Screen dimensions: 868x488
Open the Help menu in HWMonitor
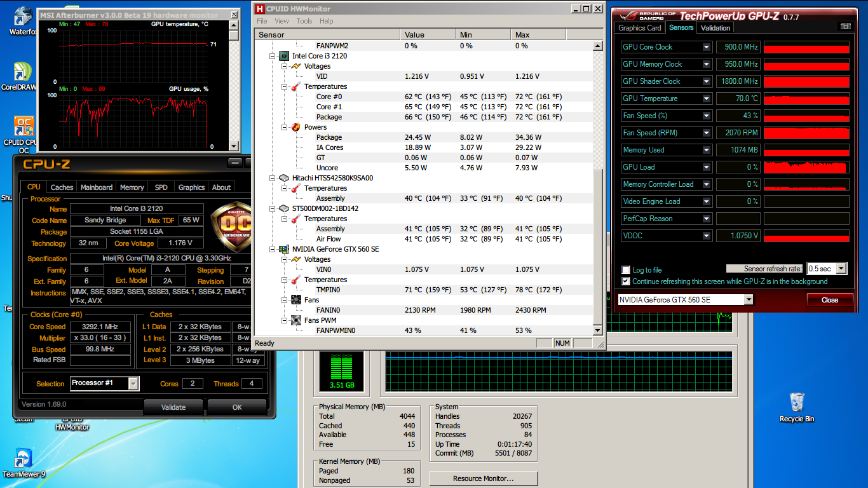click(327, 21)
